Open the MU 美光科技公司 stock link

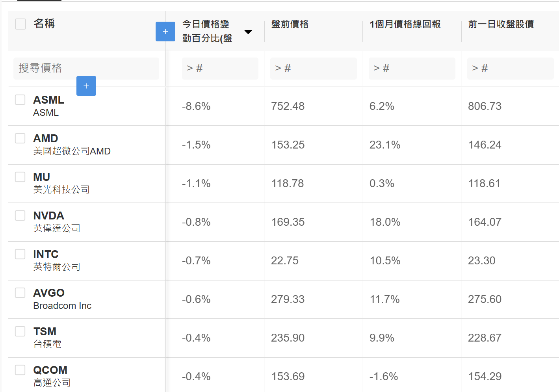61,183
